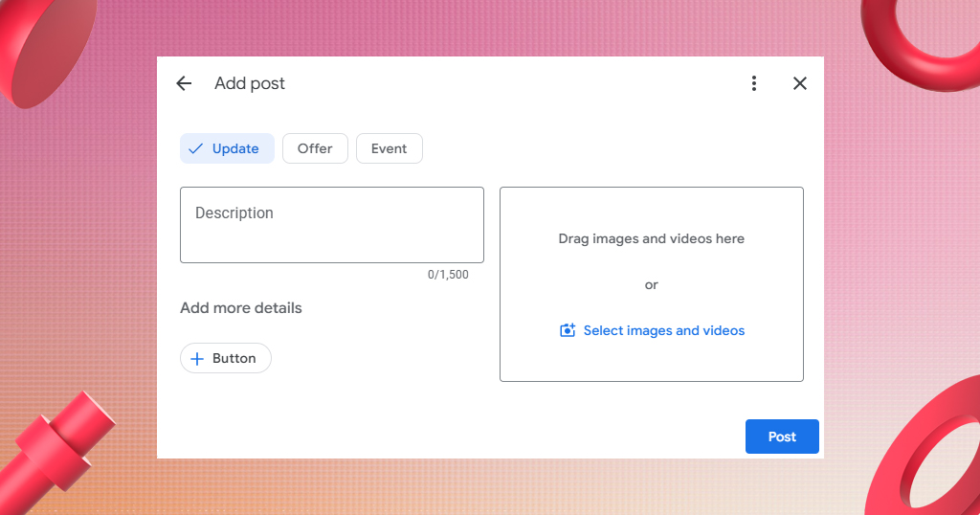This screenshot has height=515, width=980.
Task: Click the 0/1,500 character counter
Action: pyautogui.click(x=448, y=275)
